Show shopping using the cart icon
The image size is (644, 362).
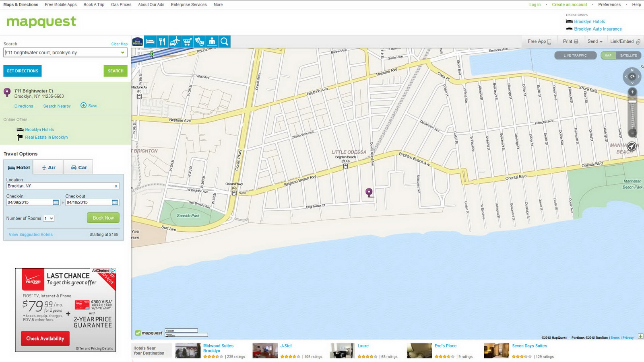187,41
